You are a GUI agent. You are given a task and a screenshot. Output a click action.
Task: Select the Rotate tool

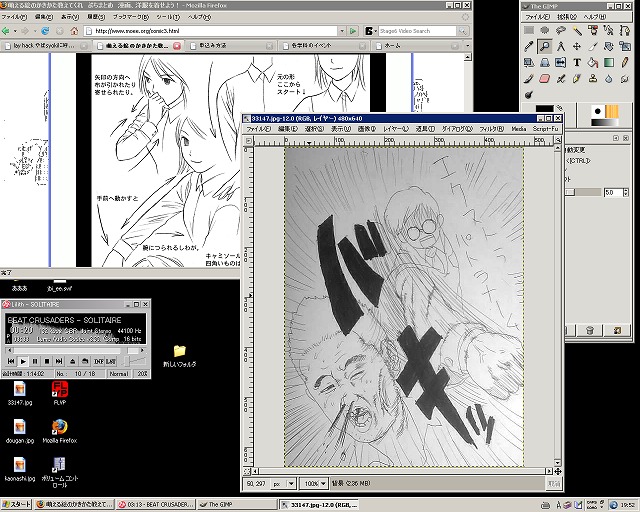(x=609, y=46)
